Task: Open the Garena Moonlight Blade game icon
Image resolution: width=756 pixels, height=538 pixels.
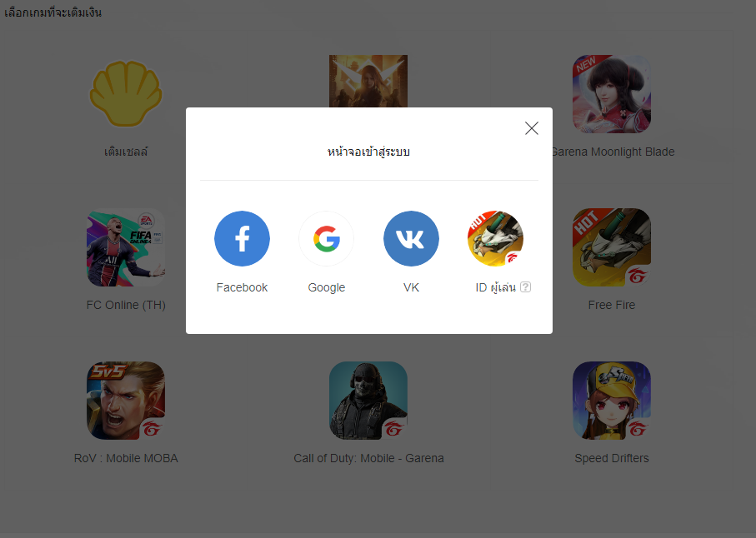Action: click(611, 94)
